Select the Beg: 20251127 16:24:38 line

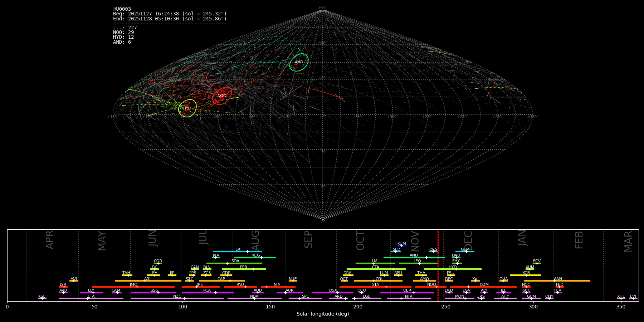170,14
